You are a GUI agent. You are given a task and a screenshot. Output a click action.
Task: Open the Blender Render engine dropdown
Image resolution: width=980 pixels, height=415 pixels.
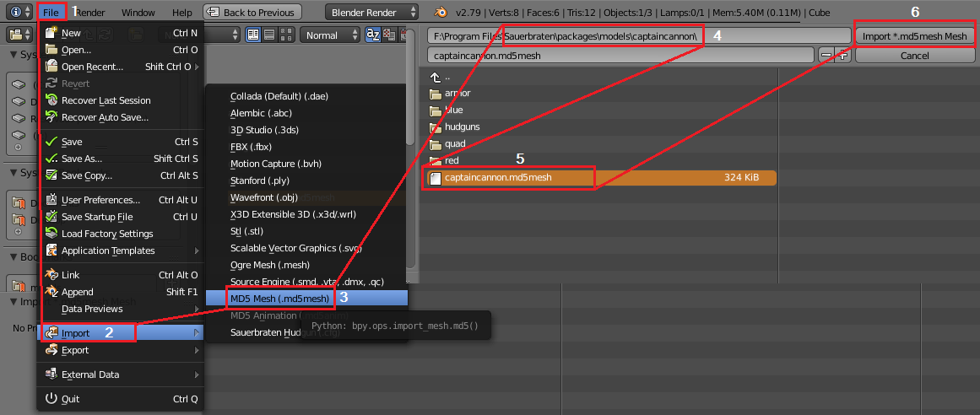click(372, 12)
